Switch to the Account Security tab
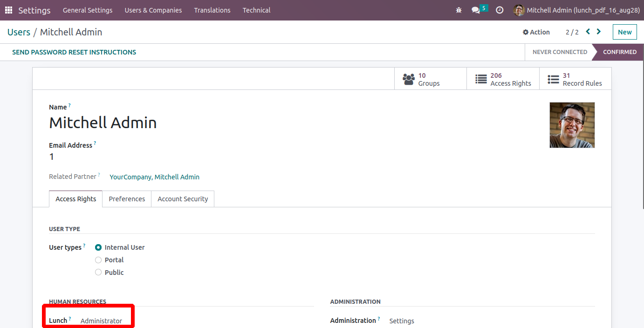Screen dimensions: 644x328 183,199
